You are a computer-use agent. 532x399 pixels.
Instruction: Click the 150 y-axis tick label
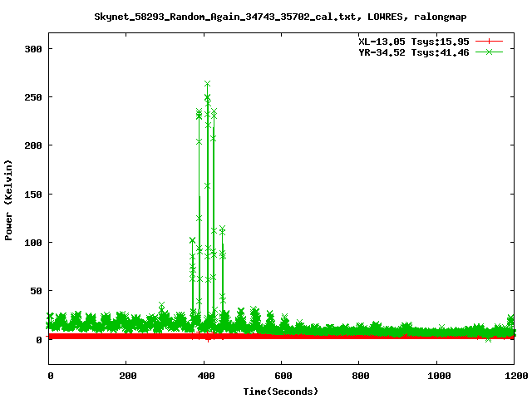(33, 195)
